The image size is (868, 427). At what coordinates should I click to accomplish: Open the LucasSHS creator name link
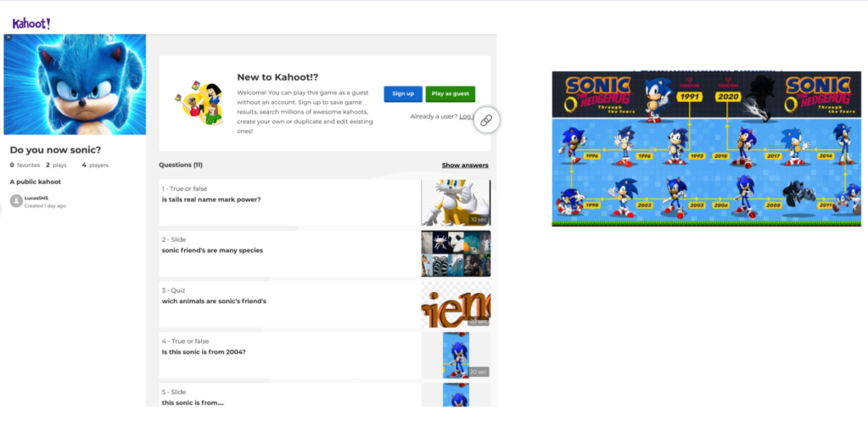[37, 198]
